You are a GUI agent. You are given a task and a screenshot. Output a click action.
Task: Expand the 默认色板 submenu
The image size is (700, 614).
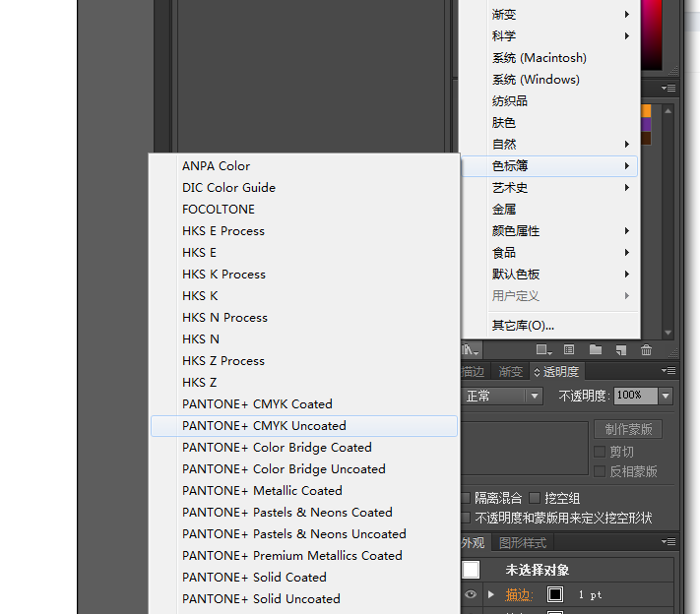click(550, 274)
